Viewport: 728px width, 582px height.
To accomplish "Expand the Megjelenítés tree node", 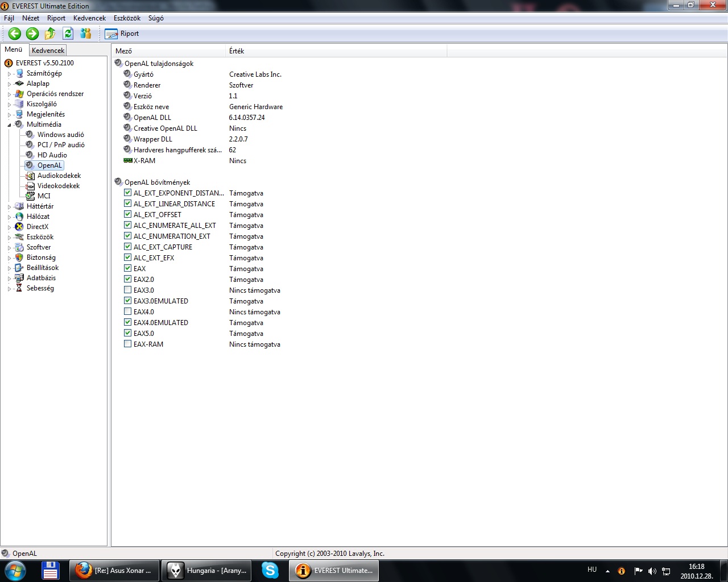I will pyautogui.click(x=9, y=115).
